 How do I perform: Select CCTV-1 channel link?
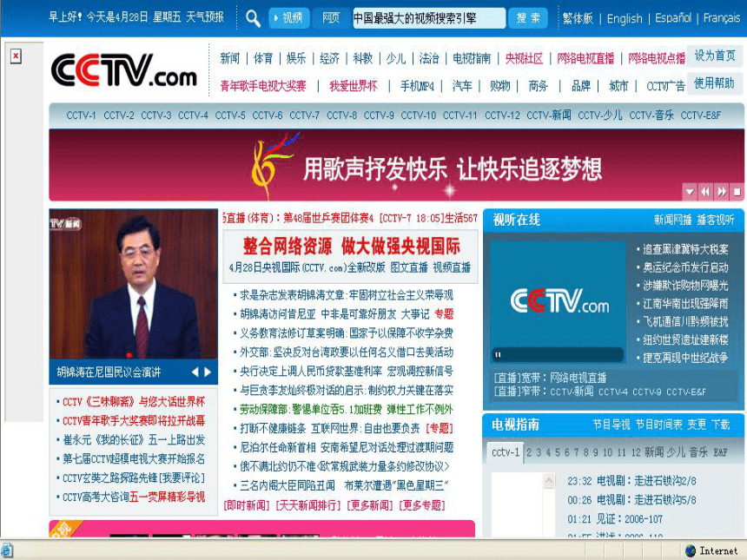tap(81, 115)
